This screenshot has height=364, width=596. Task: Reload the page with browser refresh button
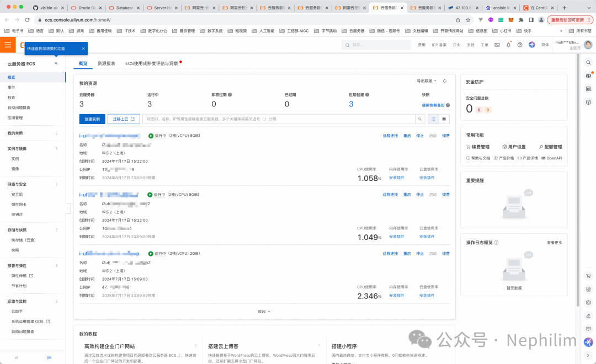(27, 20)
